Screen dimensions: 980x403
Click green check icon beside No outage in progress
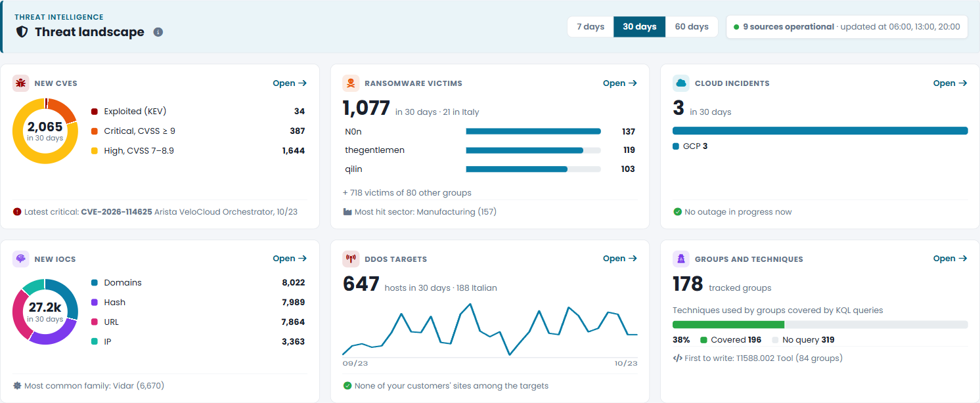677,212
